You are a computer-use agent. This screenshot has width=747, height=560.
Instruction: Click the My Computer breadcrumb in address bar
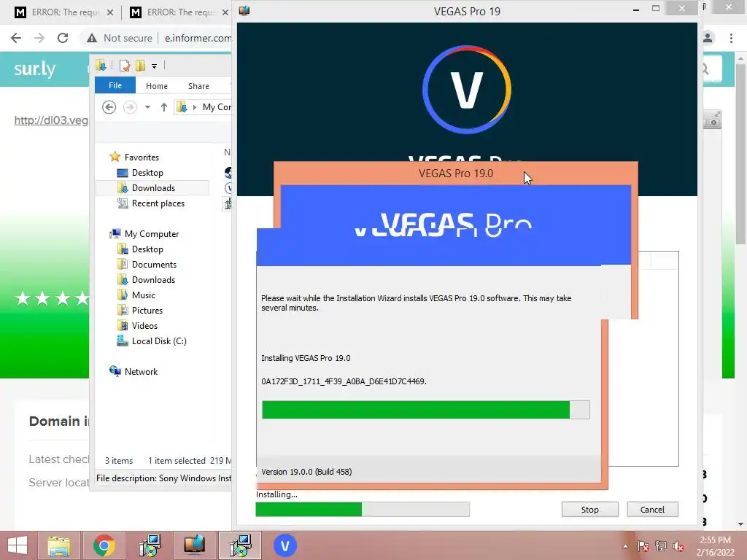coord(217,107)
